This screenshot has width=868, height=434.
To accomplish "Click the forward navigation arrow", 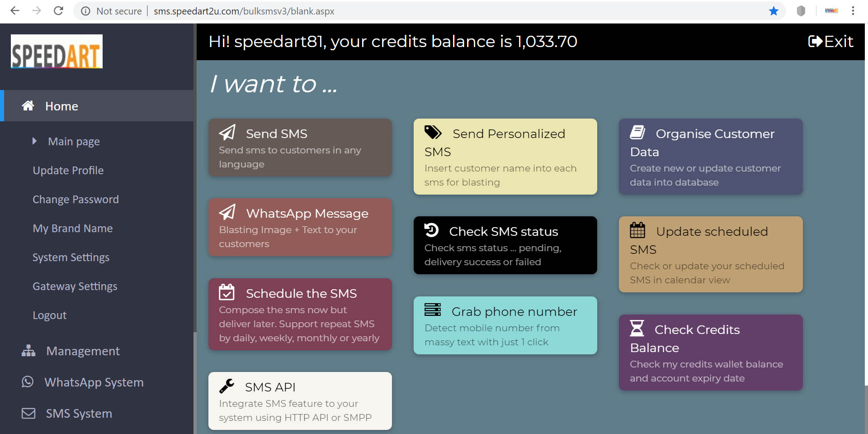I will tap(37, 11).
